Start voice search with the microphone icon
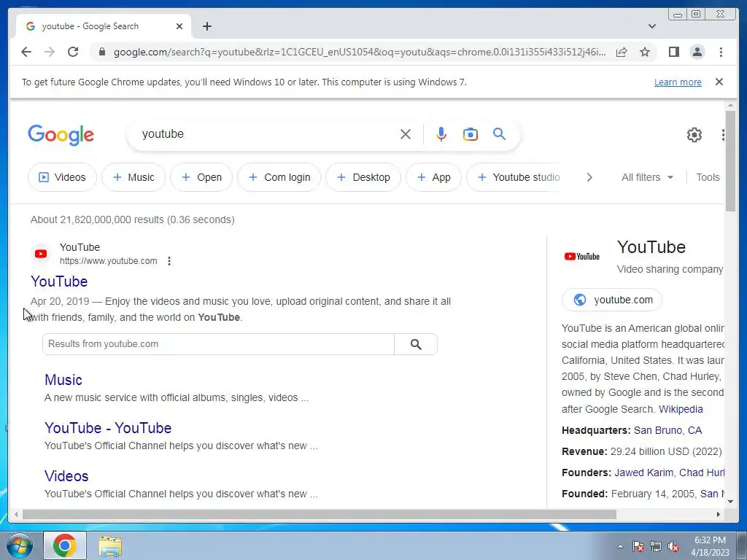 click(x=441, y=134)
